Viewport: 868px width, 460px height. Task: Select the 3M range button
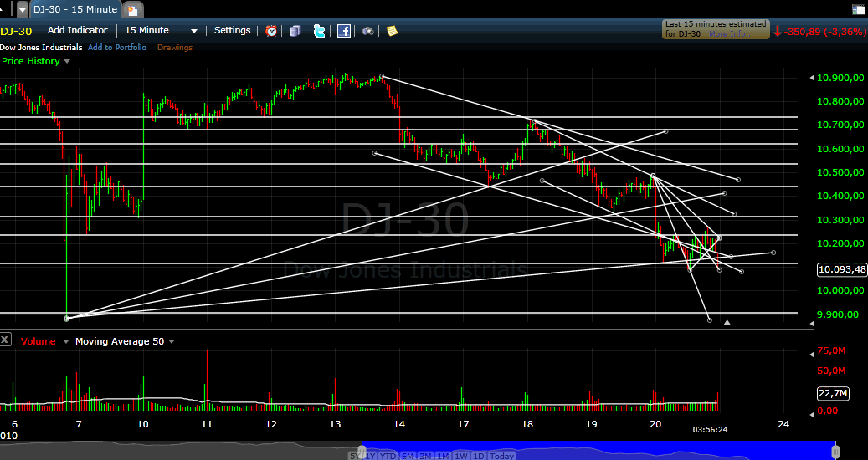[x=425, y=456]
